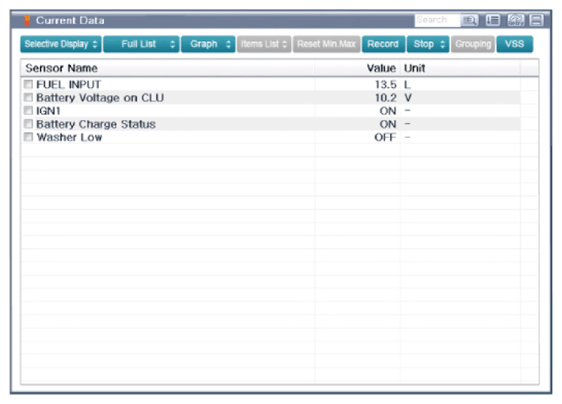The width and height of the screenshot is (562, 404).
Task: Click the Value column header
Action: point(381,68)
